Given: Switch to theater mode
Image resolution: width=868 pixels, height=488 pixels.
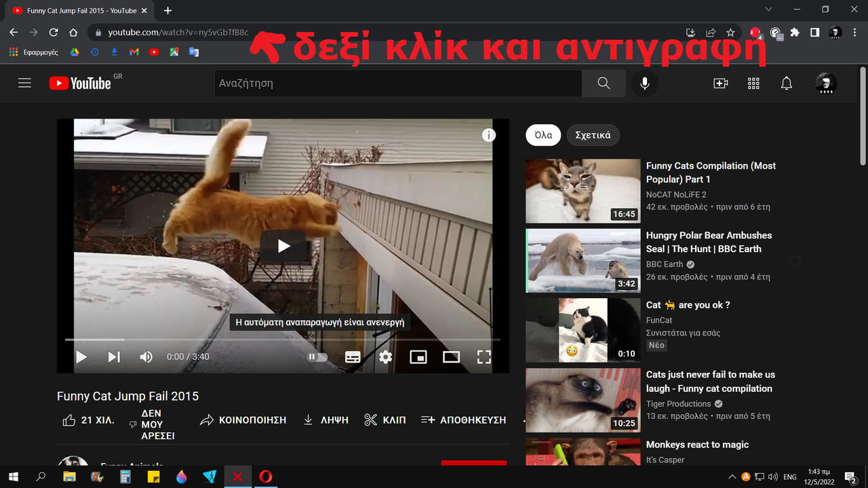Looking at the screenshot, I should pyautogui.click(x=452, y=357).
